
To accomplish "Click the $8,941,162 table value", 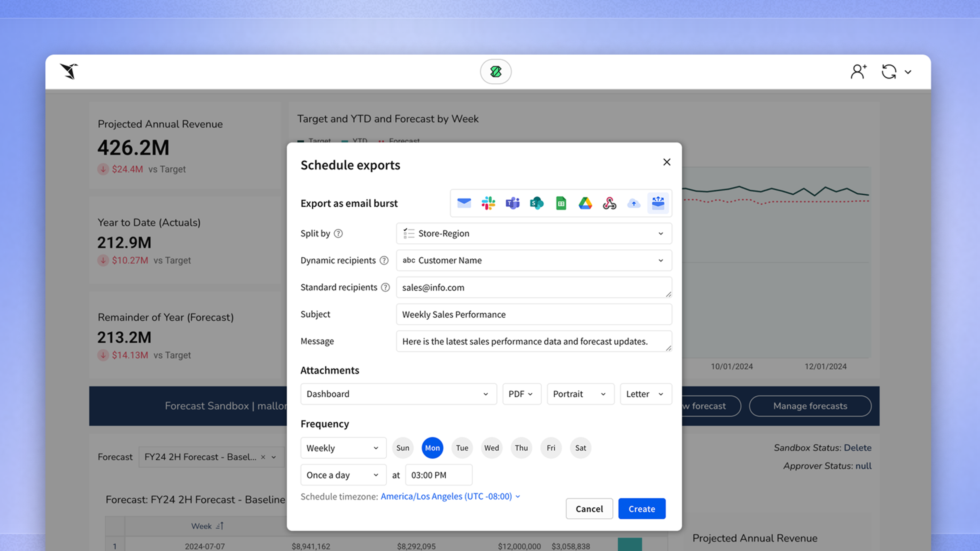I will coord(311,546).
